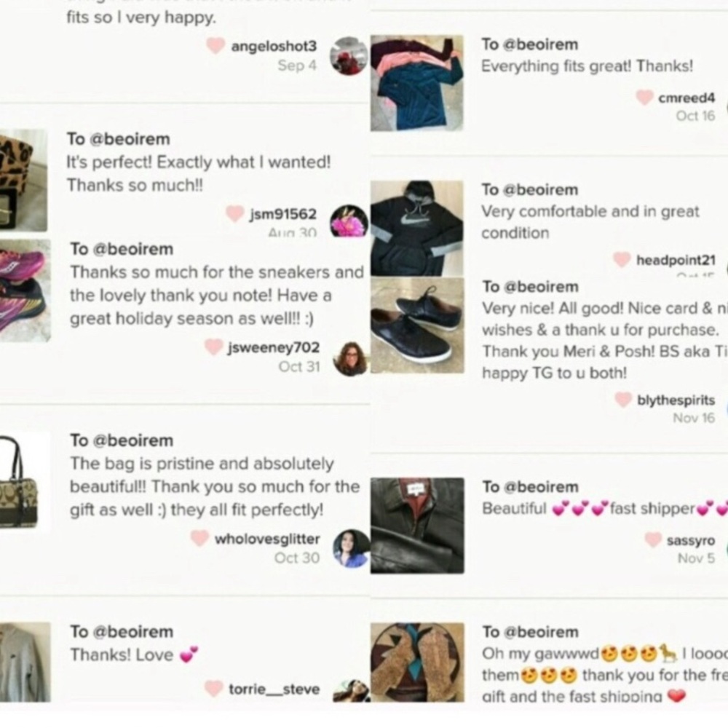Open the black Nike hoodie photo
The height and width of the screenshot is (728, 728).
[417, 229]
